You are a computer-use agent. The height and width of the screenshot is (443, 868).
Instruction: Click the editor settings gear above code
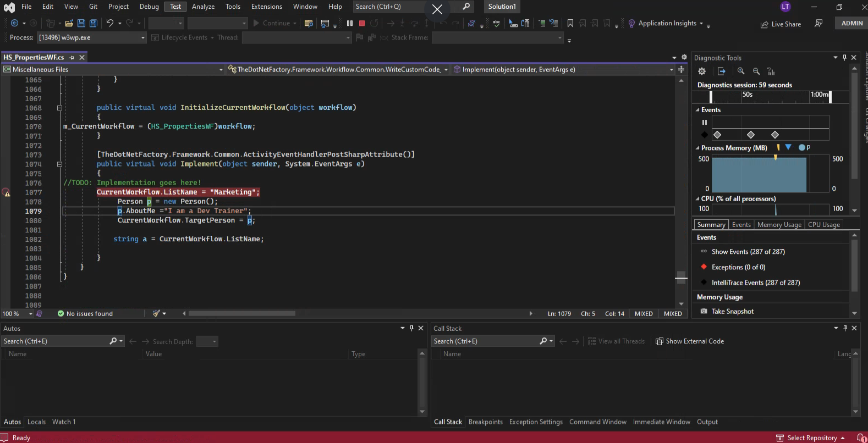(x=684, y=57)
